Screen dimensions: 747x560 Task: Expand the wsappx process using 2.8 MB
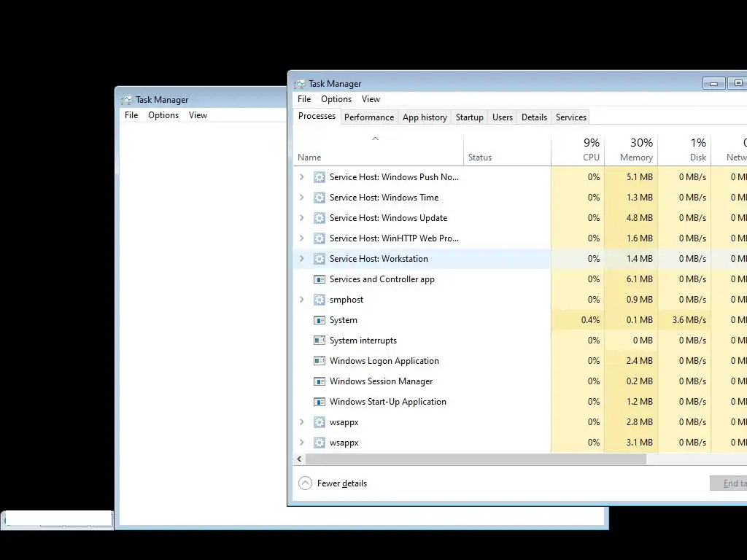click(x=301, y=422)
